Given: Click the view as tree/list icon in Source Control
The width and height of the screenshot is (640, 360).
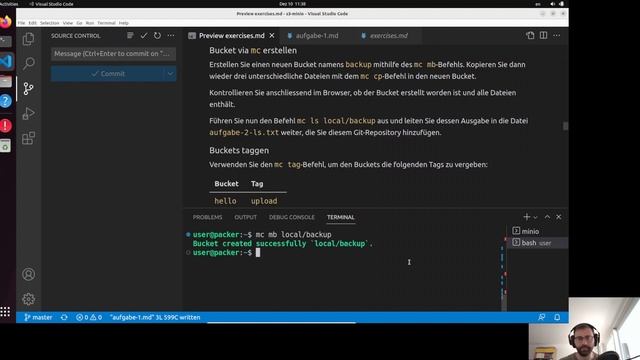Looking at the screenshot, I should click(130, 36).
